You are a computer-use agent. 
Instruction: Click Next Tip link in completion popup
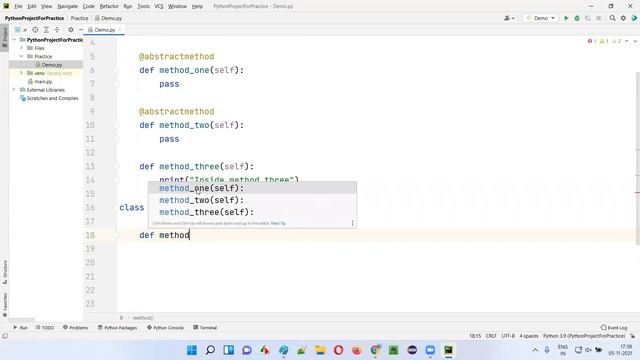coord(278,223)
